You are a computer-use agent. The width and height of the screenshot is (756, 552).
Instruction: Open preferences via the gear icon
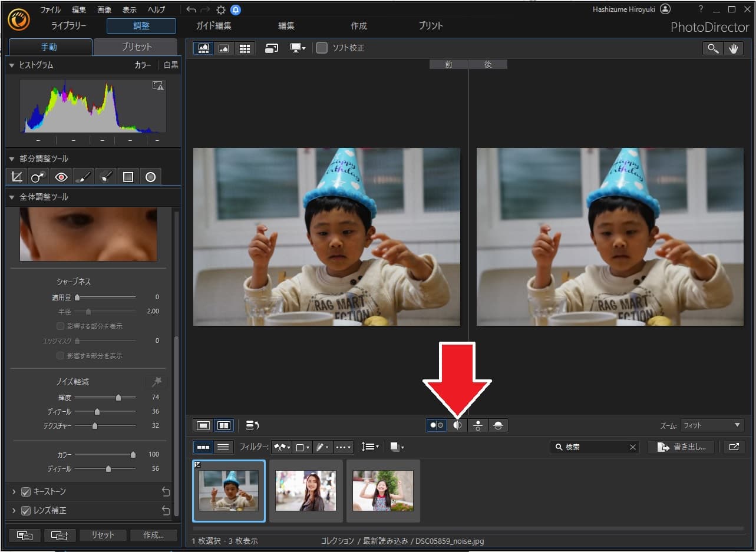pos(221,9)
